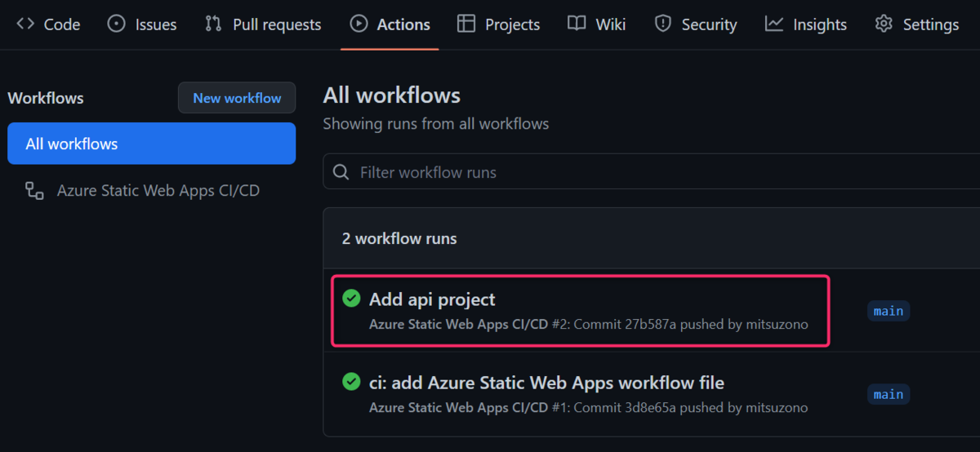Click the 2 workflow runs header text

click(x=399, y=239)
